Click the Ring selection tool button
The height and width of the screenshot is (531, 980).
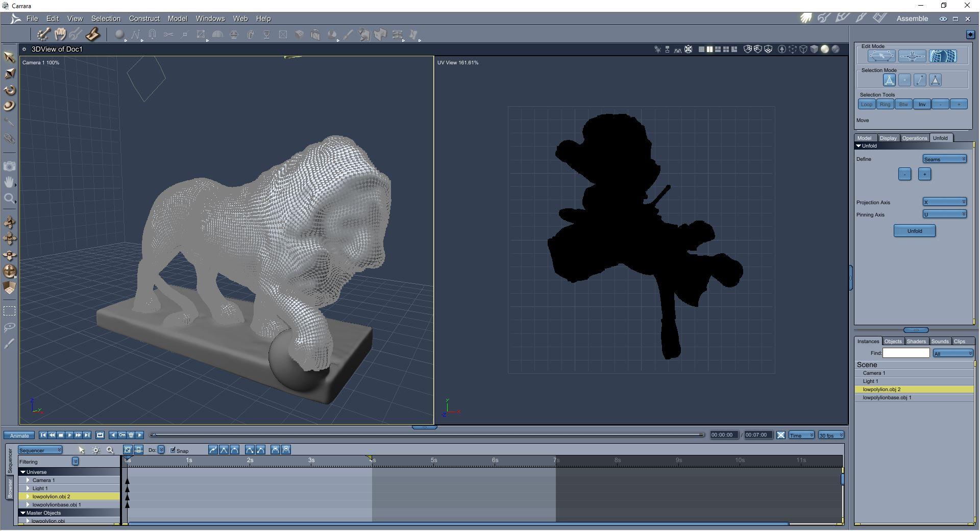(x=885, y=104)
